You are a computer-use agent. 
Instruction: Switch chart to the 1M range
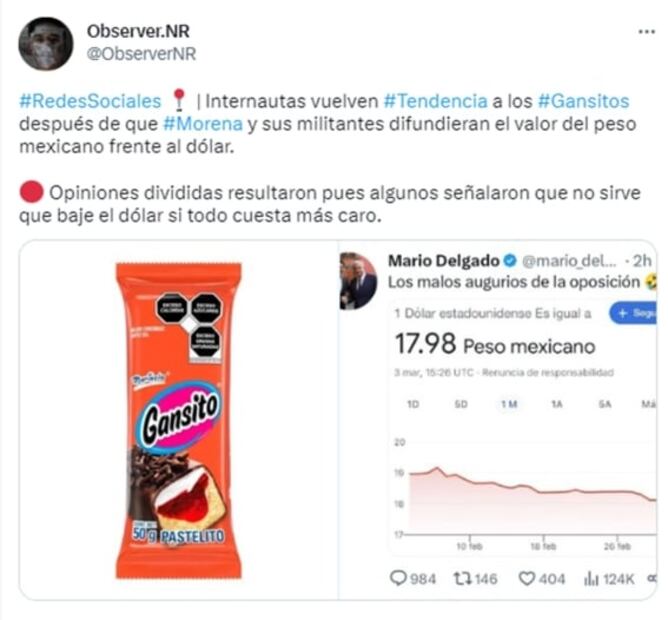(x=509, y=404)
